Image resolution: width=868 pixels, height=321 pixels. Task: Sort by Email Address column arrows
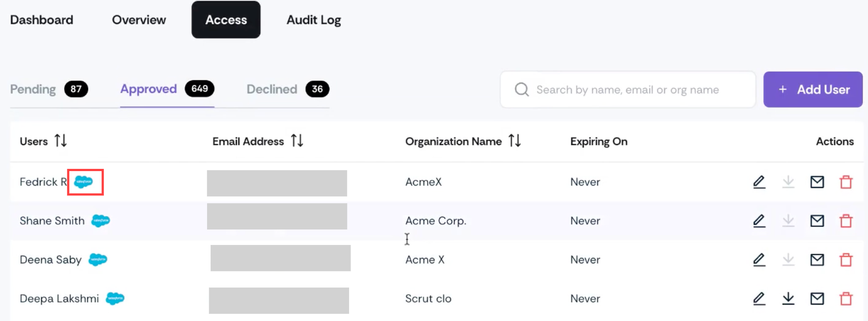297,141
